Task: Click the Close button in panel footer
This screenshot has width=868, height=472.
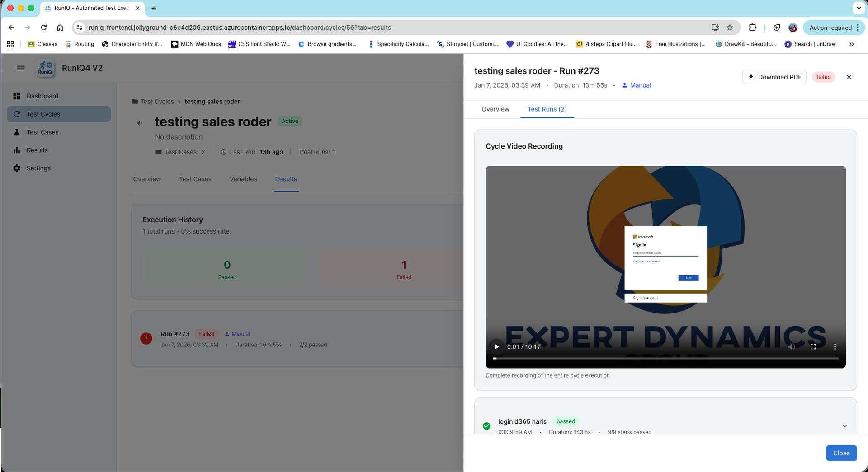Action: coord(841,453)
